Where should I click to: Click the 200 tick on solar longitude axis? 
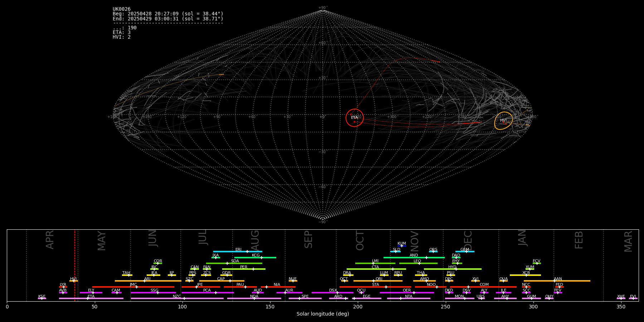coord(358,307)
